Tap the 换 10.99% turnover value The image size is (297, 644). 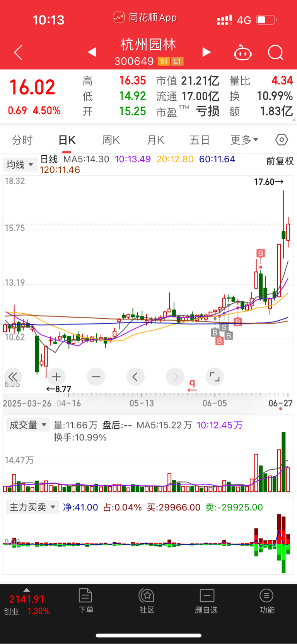pyautogui.click(x=261, y=96)
